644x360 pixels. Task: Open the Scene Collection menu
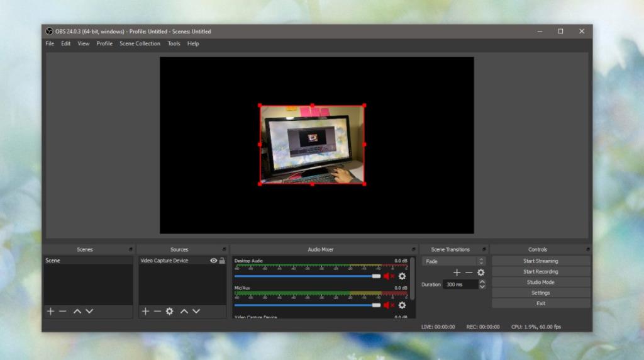[x=140, y=44]
